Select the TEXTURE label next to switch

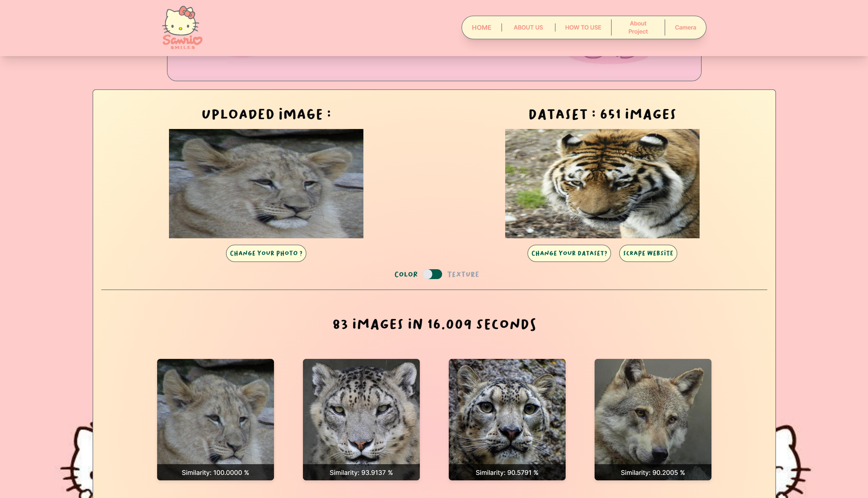click(463, 274)
